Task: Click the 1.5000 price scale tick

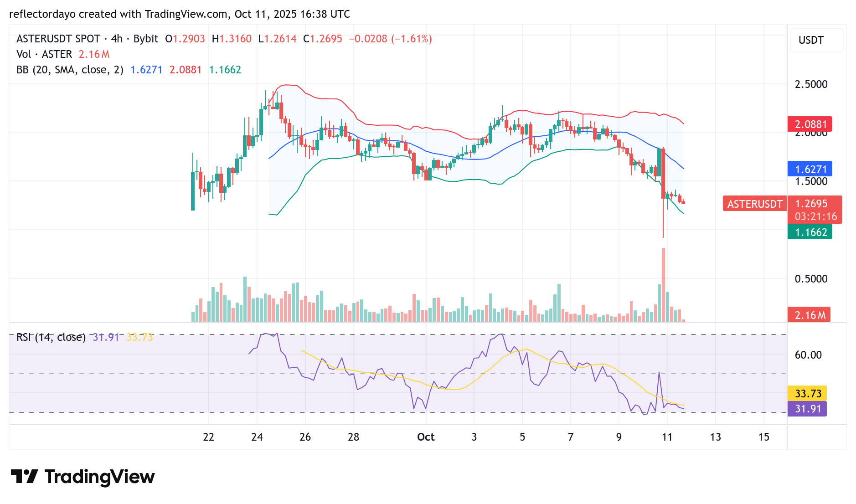Action: [811, 181]
